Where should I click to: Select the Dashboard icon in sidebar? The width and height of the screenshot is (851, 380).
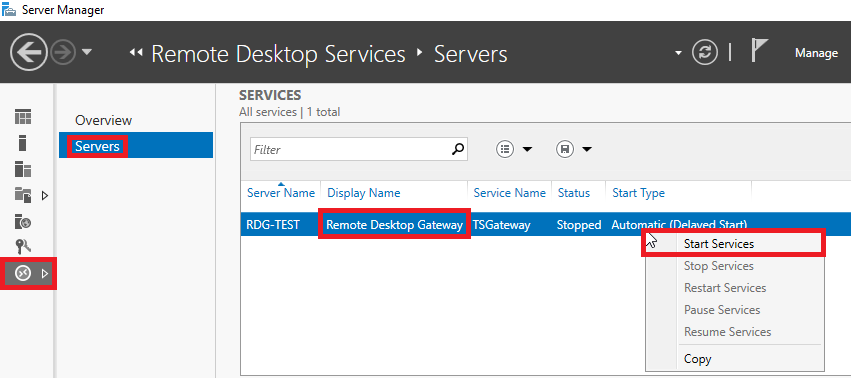tap(23, 116)
